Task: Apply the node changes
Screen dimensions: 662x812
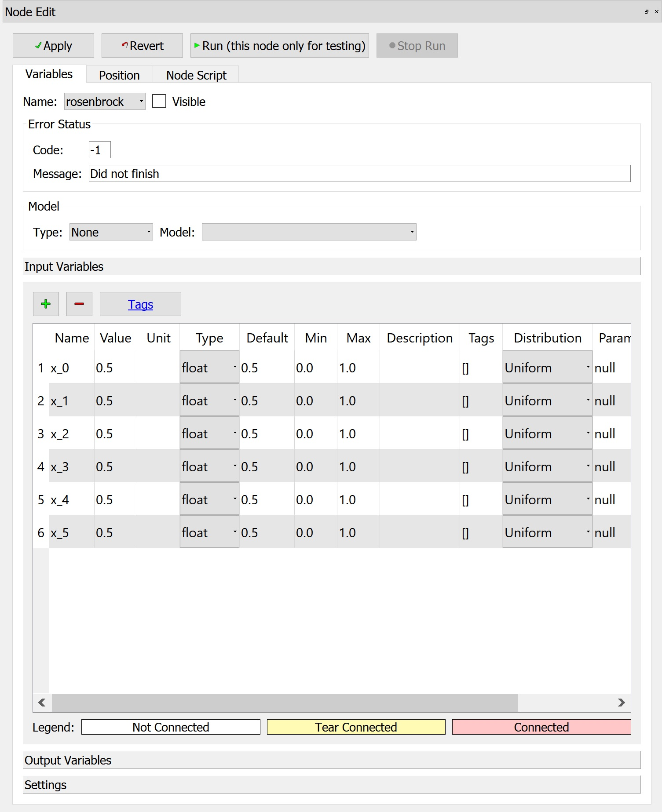Action: pos(53,46)
